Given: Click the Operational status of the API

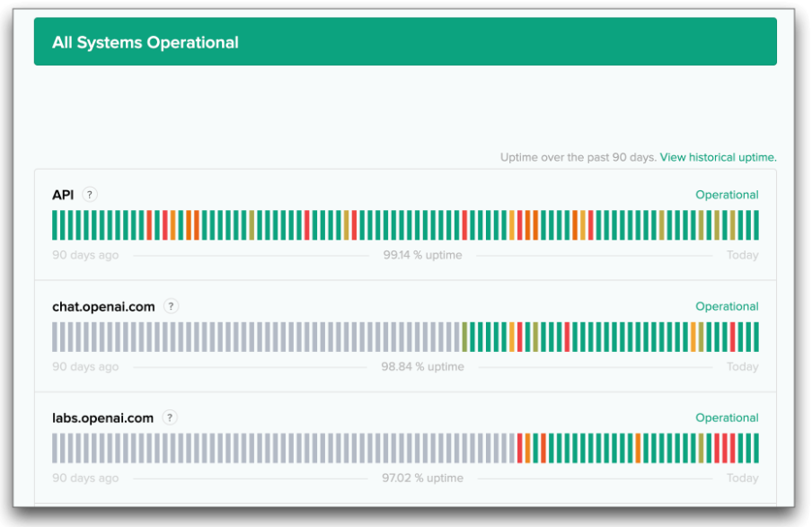Looking at the screenshot, I should pos(727,195).
